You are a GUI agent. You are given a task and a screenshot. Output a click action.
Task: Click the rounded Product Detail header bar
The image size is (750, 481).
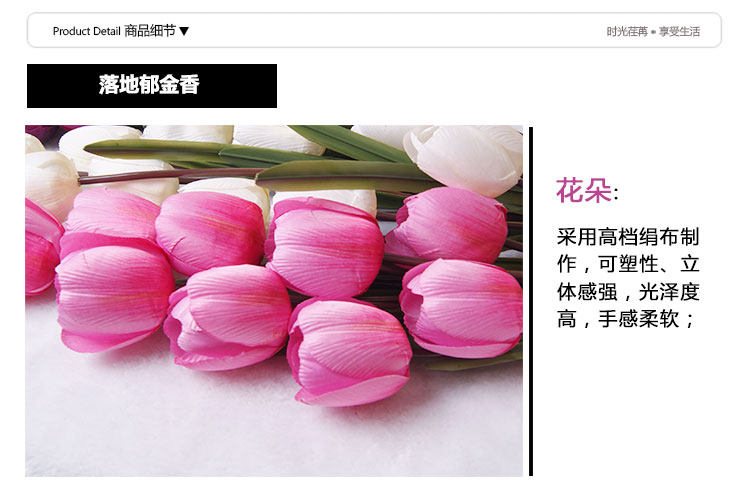point(374,31)
